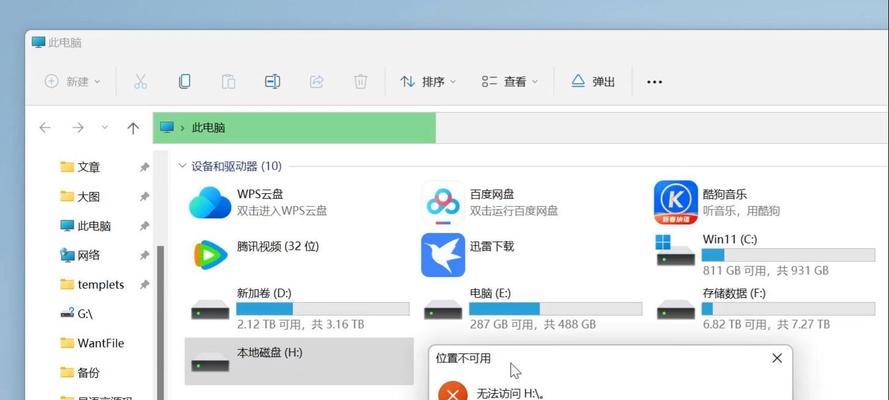Viewport: 889px width, 400px height.
Task: Select 网络 in the sidebar
Action: coord(79,256)
